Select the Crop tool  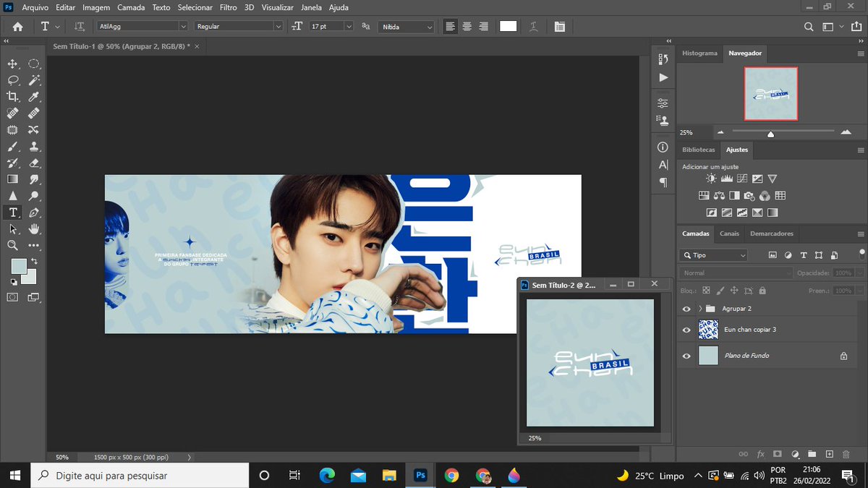[12, 97]
